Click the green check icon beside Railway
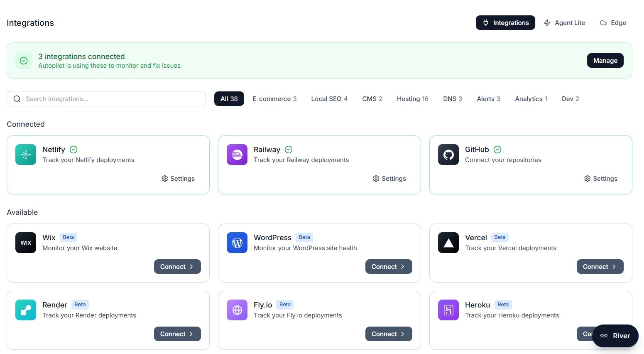 click(x=289, y=150)
